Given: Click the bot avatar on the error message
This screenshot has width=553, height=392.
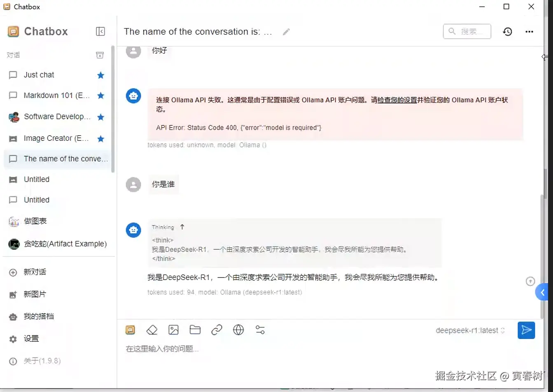Looking at the screenshot, I should [x=133, y=96].
